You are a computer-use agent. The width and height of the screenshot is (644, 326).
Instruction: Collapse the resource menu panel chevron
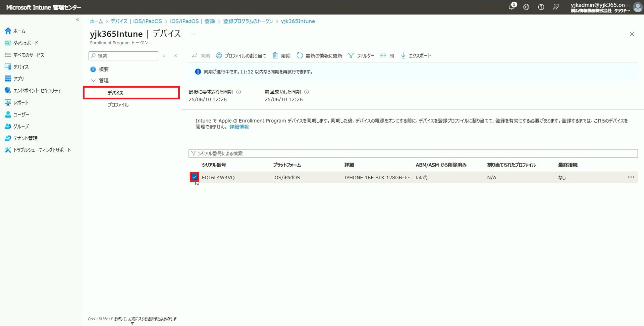point(175,56)
